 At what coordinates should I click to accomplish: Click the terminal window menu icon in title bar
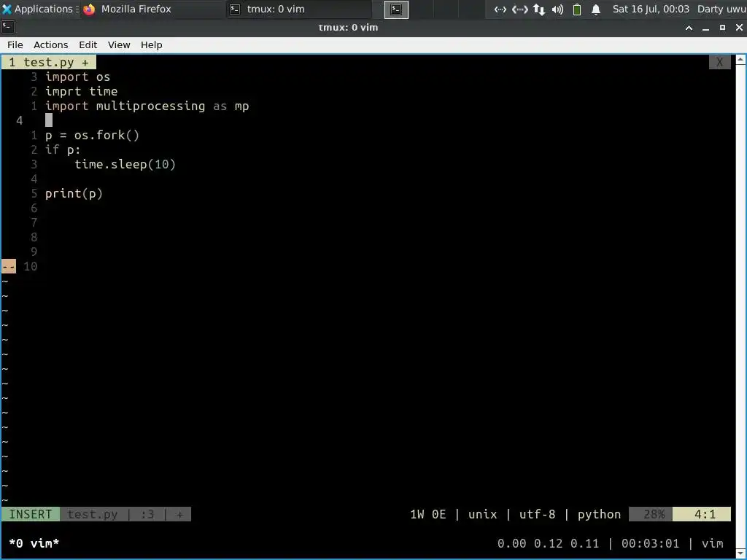[8, 27]
